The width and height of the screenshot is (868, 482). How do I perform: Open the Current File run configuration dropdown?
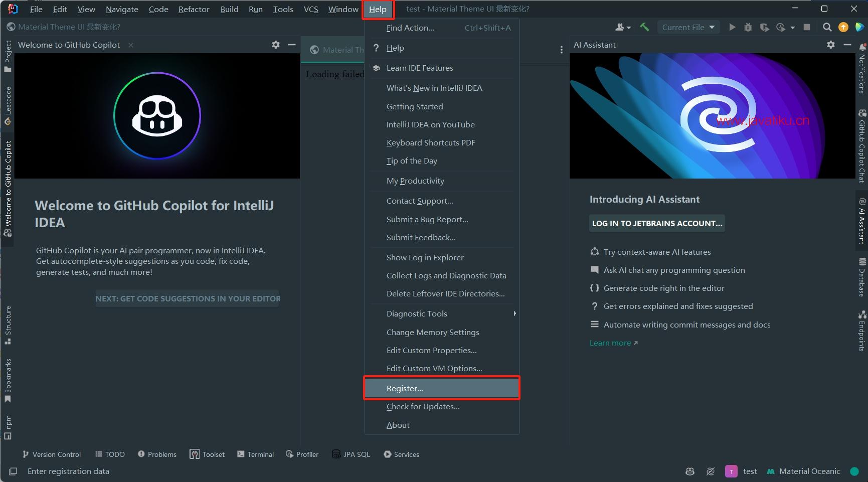[x=688, y=27]
